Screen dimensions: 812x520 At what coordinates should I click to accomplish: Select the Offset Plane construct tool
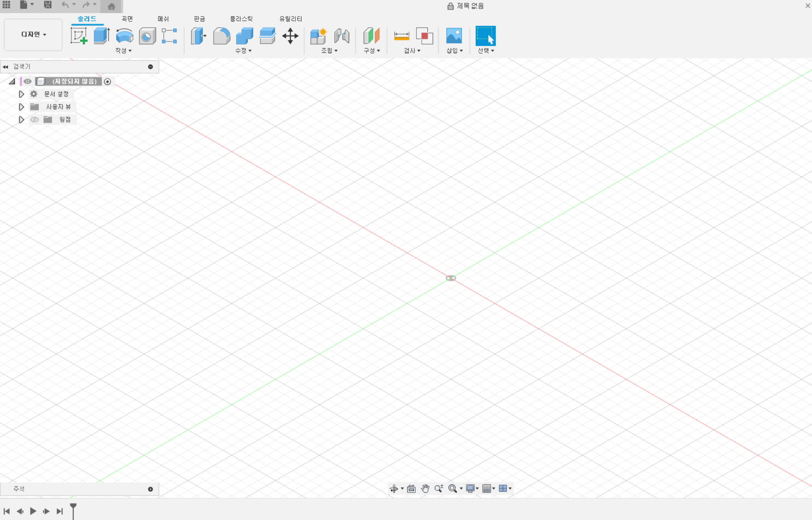tap(372, 36)
